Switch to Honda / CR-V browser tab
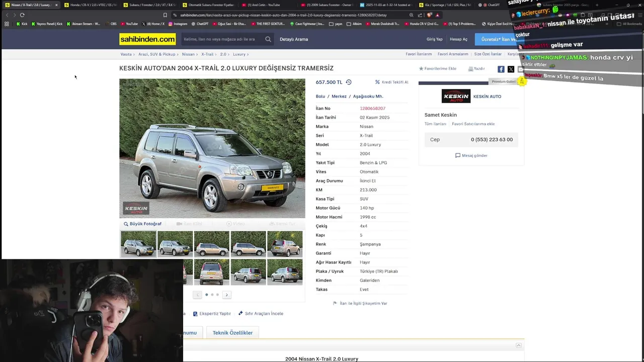This screenshot has width=644, height=362. (x=91, y=5)
